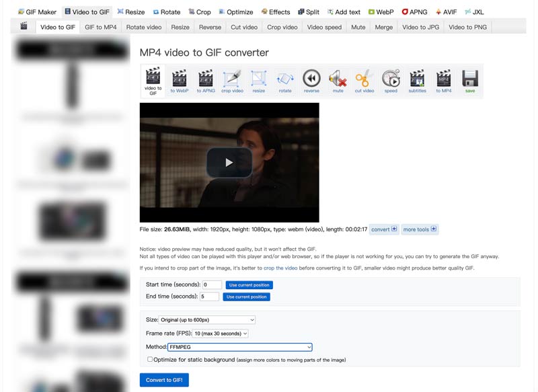
Task: Open the Method FFMPEG dropdown
Action: (x=240, y=347)
